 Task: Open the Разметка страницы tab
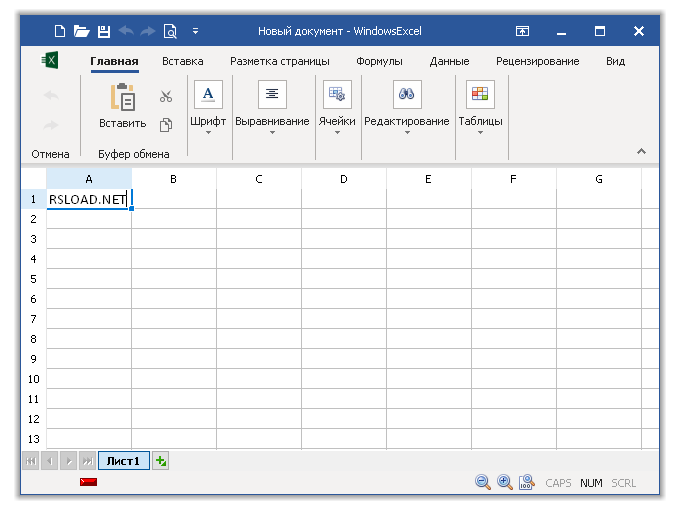point(280,61)
